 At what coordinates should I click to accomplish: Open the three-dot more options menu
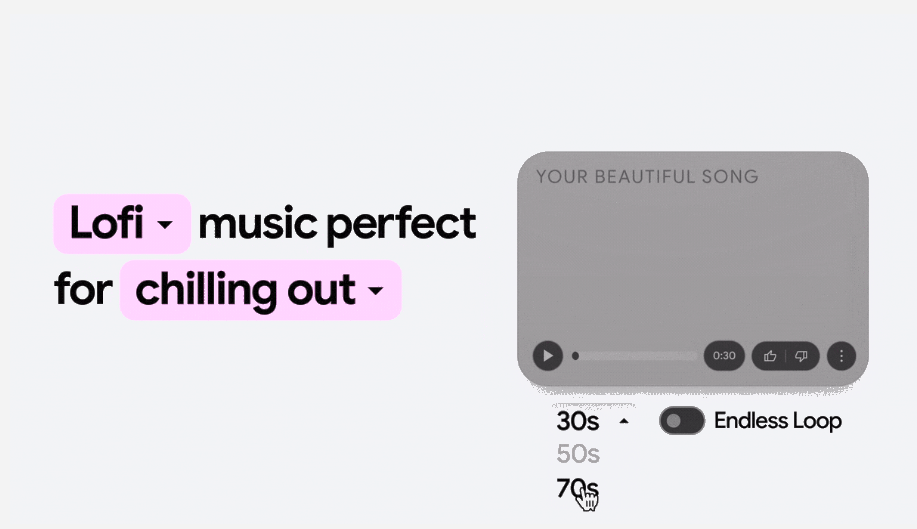841,355
